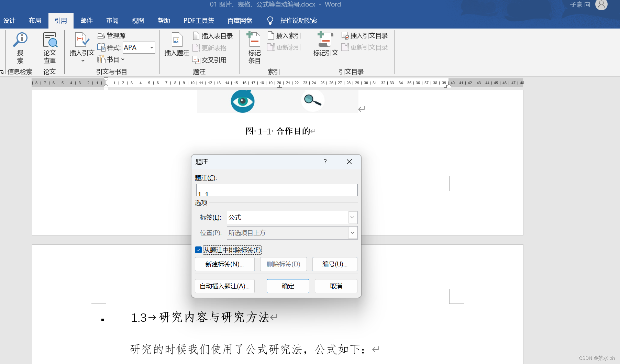Screen dimensions: 620x364
Task: Click 更新引文目录 update table of authorities
Action: (365, 47)
